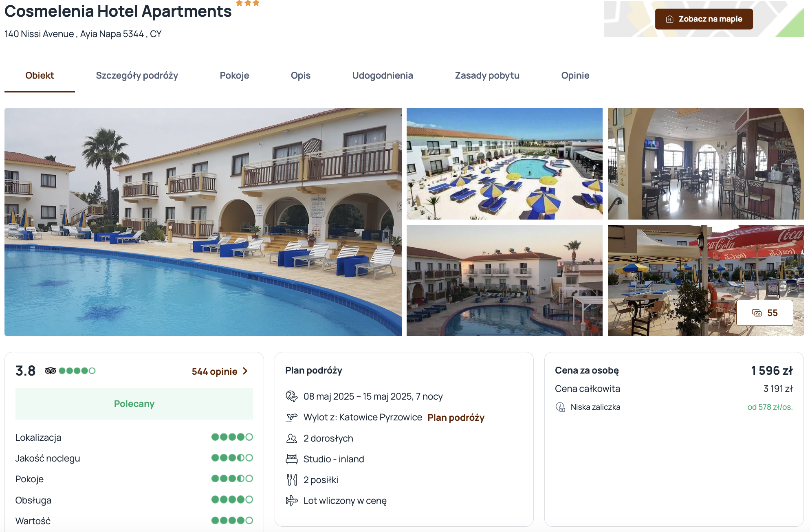The width and height of the screenshot is (810, 532).
Task: Select the Udogodnienia tab
Action: (383, 75)
